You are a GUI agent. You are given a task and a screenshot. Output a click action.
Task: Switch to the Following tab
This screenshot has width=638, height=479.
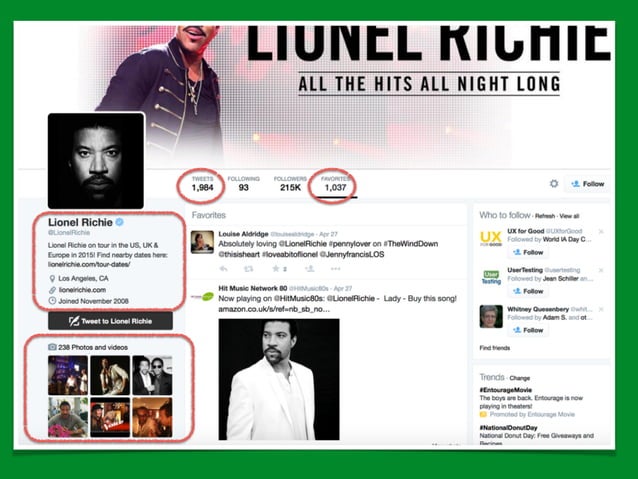click(x=243, y=184)
